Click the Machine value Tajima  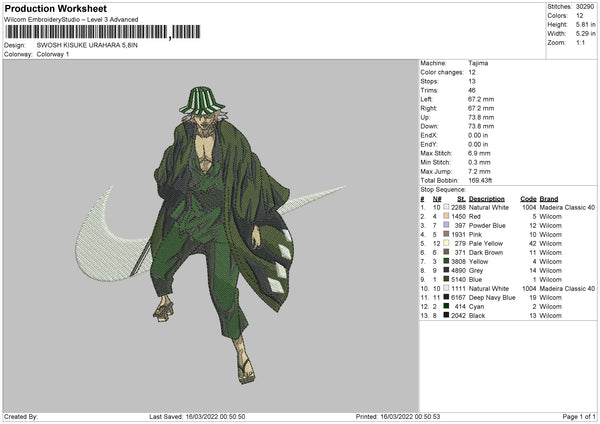click(x=478, y=63)
